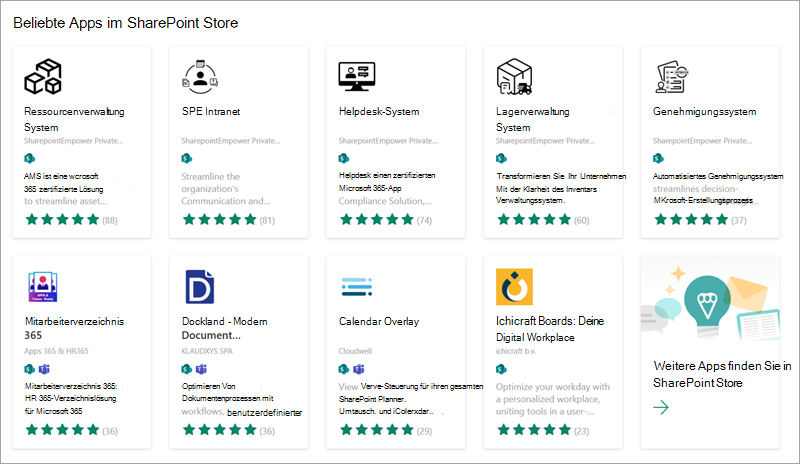800x464 pixels.
Task: Click Teams badge on Dockland card
Action: [x=202, y=369]
